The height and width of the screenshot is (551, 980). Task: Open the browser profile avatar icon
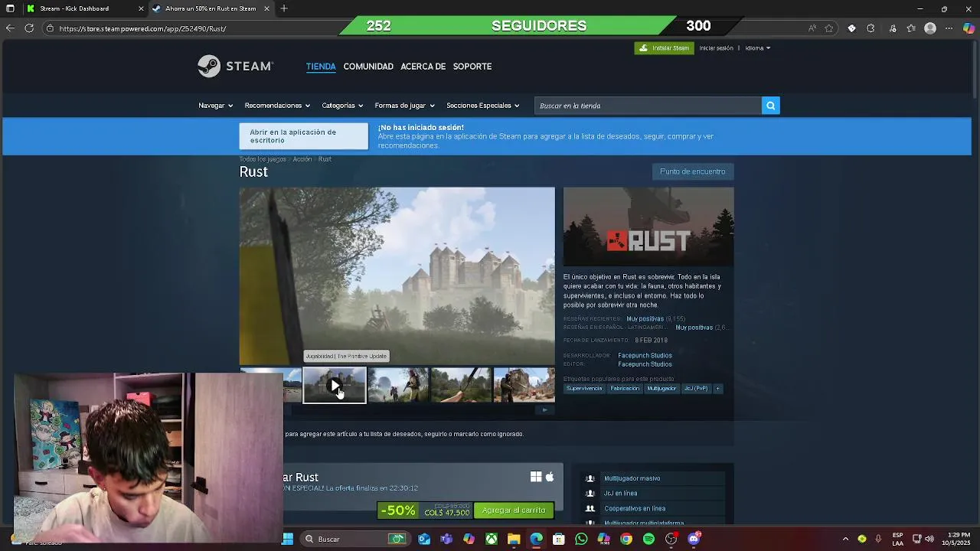tap(930, 28)
